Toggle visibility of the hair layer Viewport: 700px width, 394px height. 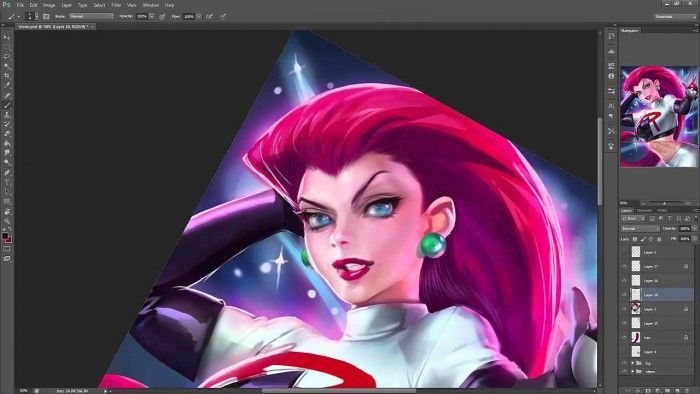624,338
